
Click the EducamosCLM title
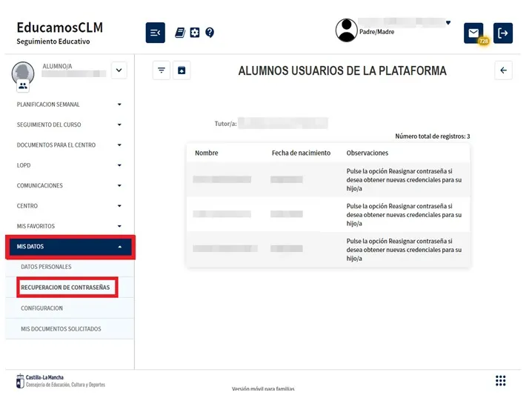[x=60, y=27]
